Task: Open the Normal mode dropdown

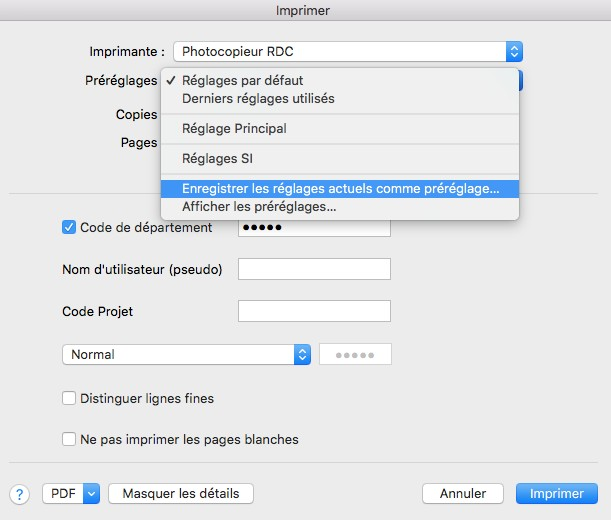Action: point(301,355)
